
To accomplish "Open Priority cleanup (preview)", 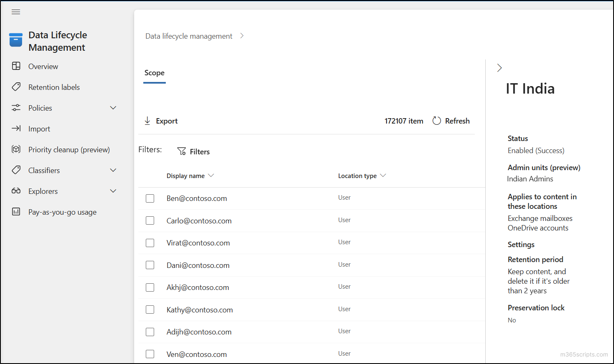I will [69, 150].
